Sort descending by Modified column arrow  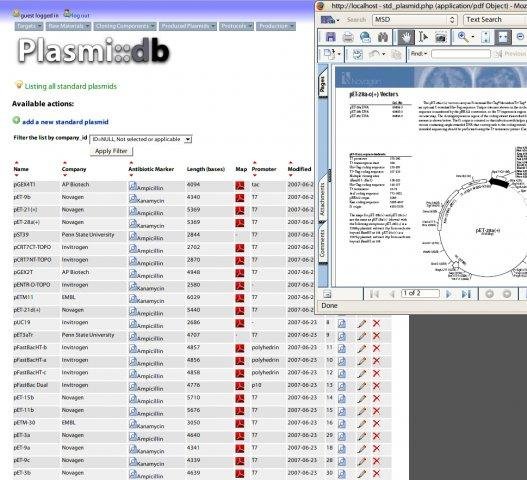pyautogui.click(x=291, y=175)
